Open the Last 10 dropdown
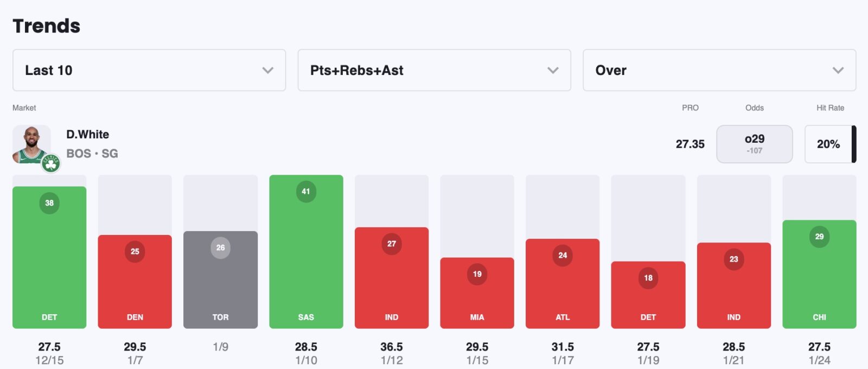The height and width of the screenshot is (369, 868). (x=149, y=71)
